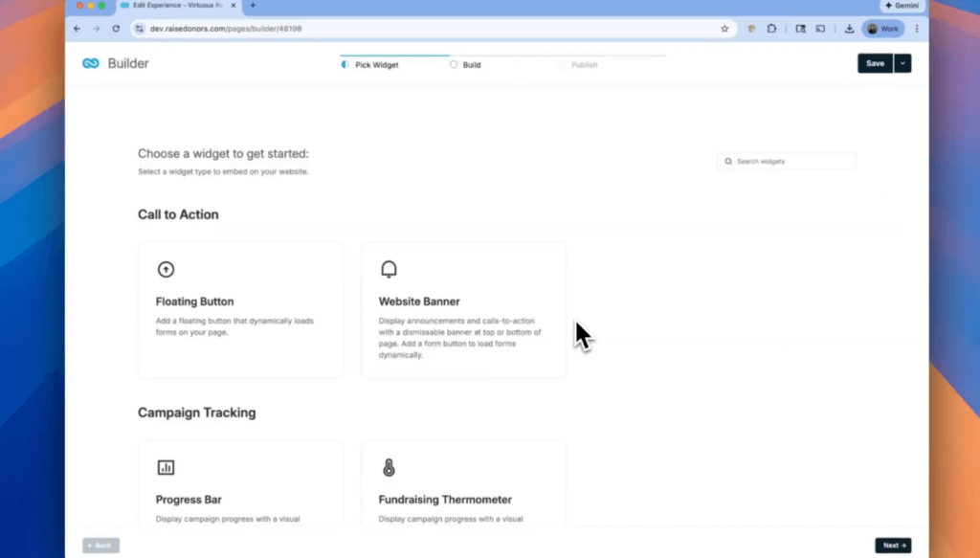Click the cookie extension icon in the toolbar
The image size is (980, 558).
[752, 29]
